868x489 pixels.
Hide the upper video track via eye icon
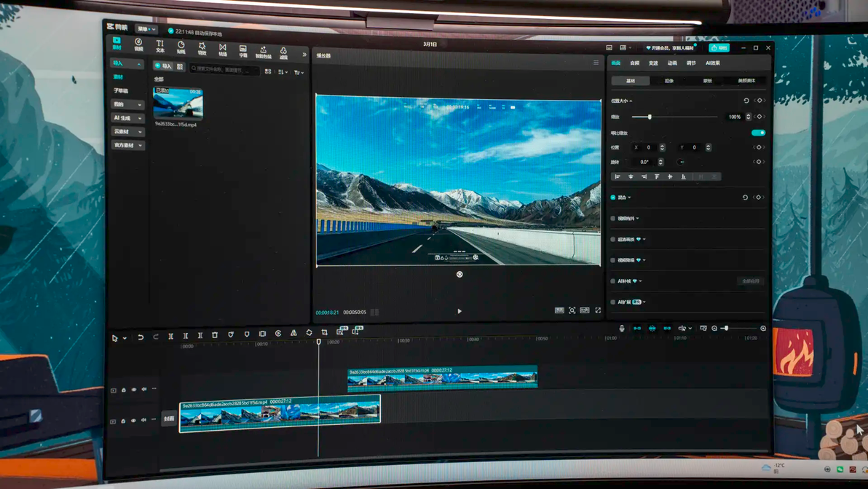point(133,389)
